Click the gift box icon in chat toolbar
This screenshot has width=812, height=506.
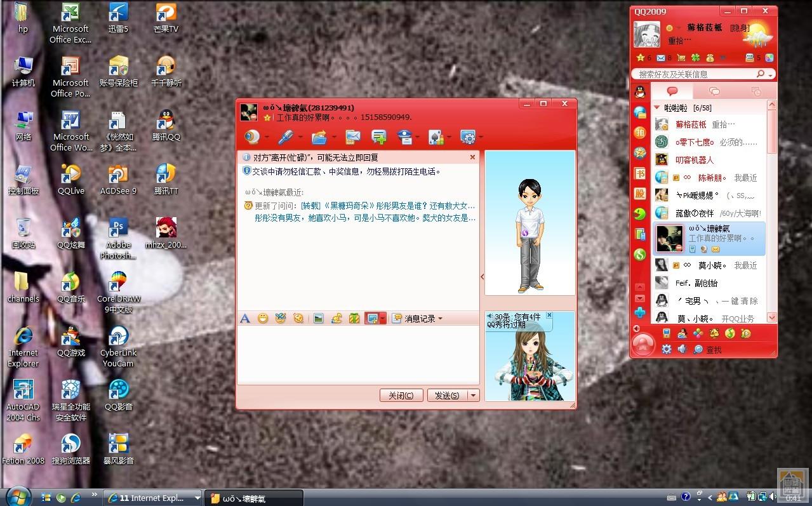pos(355,319)
